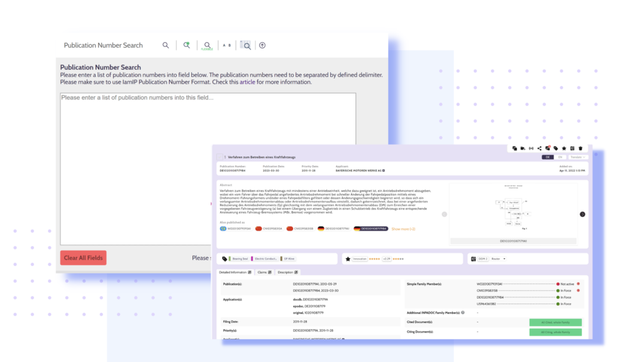Select the table search icon in toolbar

point(245,45)
